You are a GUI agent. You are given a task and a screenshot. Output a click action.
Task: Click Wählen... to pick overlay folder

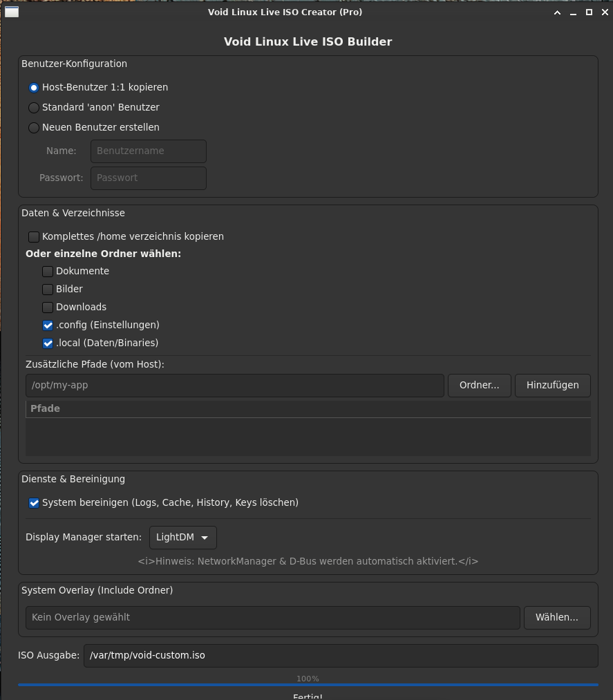click(556, 618)
